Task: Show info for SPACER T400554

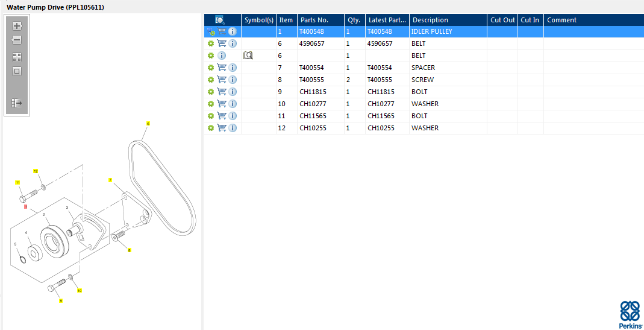Action: 233,68
